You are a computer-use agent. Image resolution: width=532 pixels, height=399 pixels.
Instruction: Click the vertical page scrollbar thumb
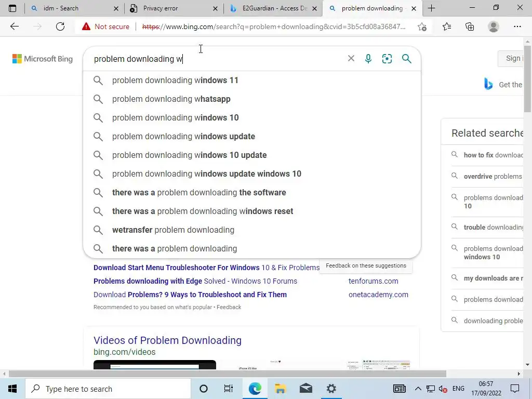pos(527,78)
